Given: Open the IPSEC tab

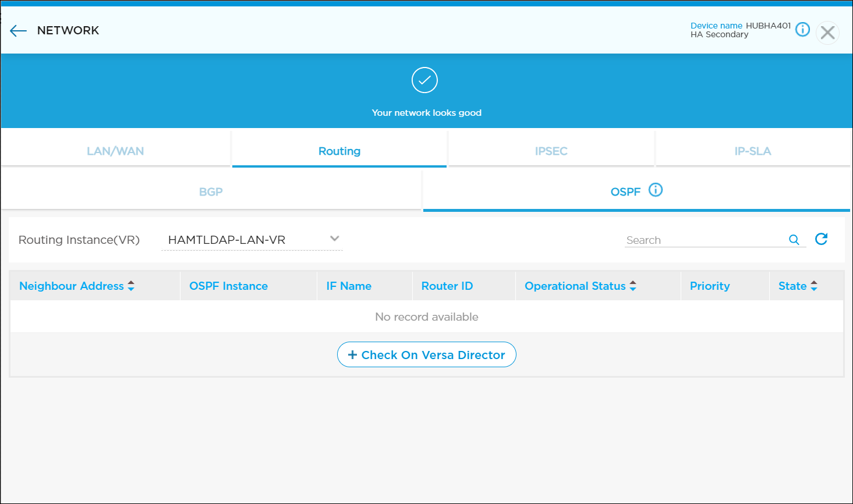Looking at the screenshot, I should [x=551, y=151].
